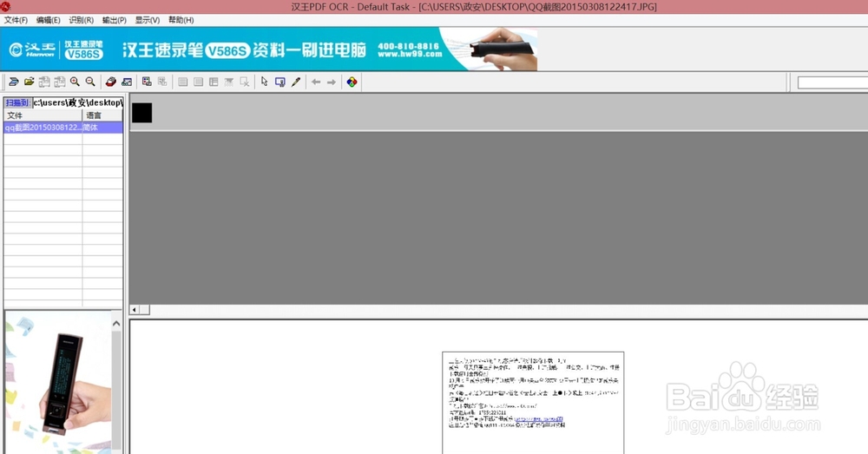The image size is (868, 454).
Task: Click the greyed back arrow icon
Action: click(316, 82)
